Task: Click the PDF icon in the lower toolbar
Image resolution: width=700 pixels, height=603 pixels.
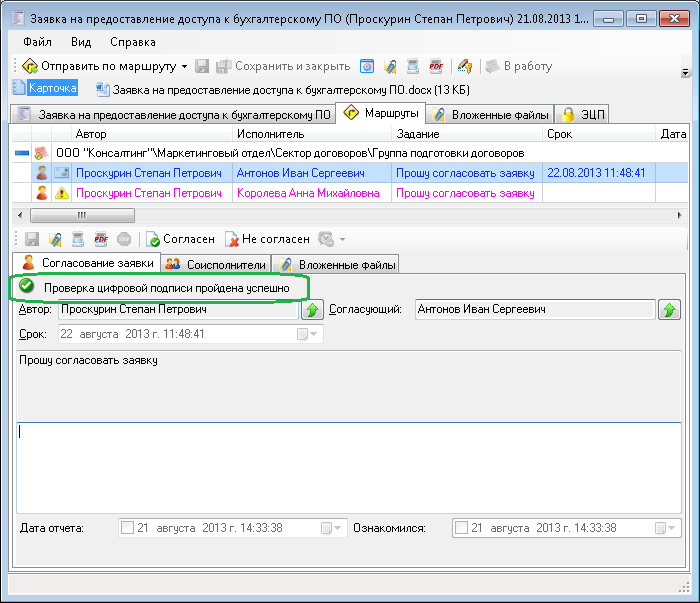Action: pos(101,240)
